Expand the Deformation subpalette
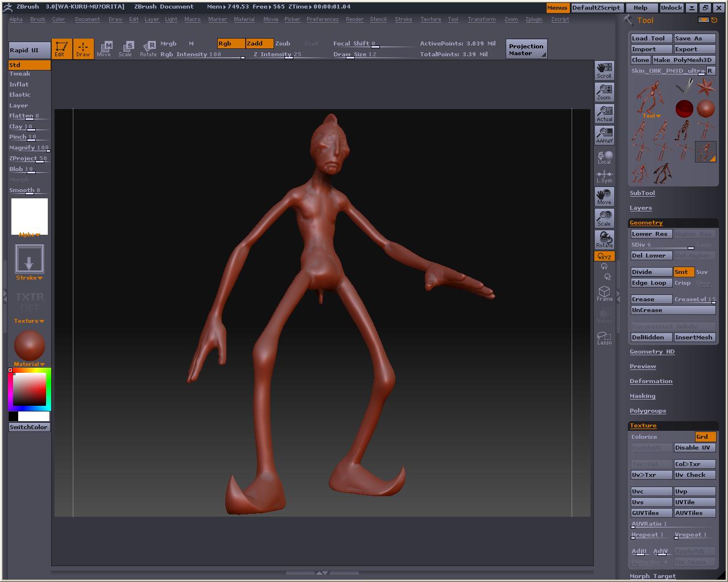Image resolution: width=728 pixels, height=582 pixels. coord(651,381)
